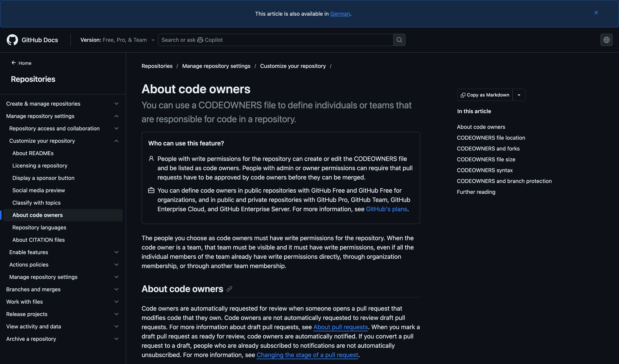
Task: Dismiss the German availability banner
Action: click(x=596, y=13)
